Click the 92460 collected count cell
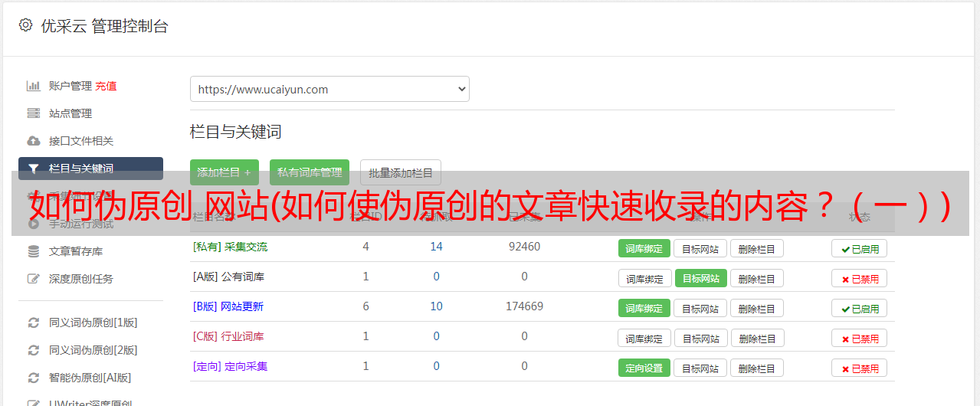The image size is (980, 406). point(524,247)
